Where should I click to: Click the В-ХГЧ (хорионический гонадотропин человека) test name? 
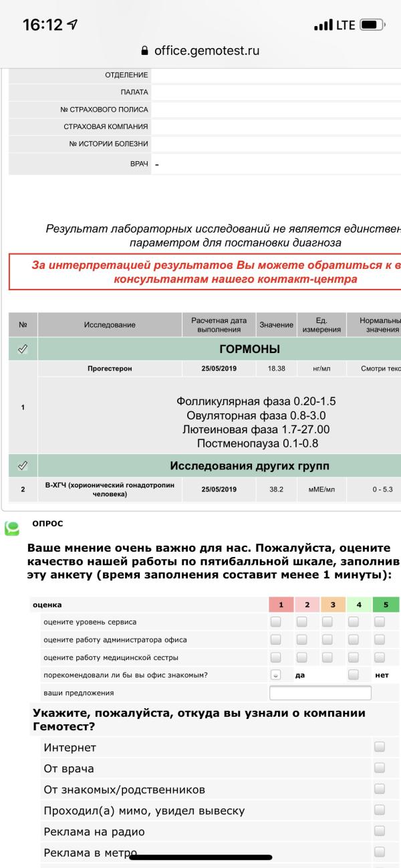click(110, 490)
